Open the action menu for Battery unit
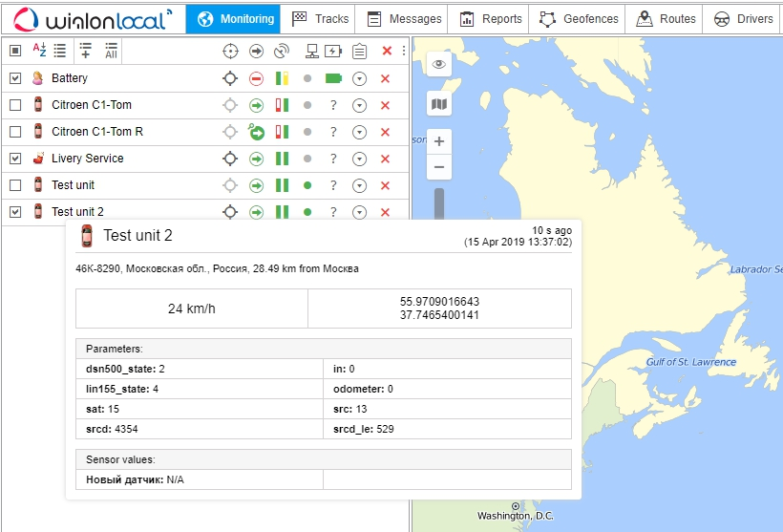This screenshot has width=783, height=532. click(x=359, y=78)
